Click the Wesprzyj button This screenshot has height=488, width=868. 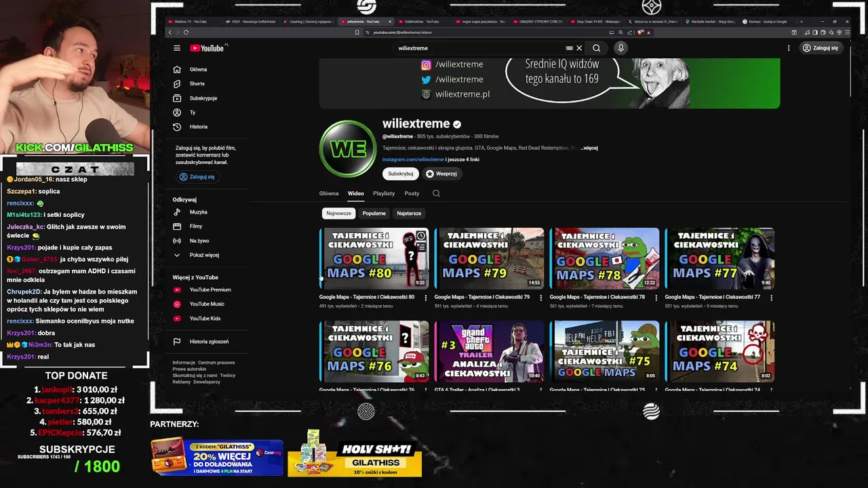pos(441,174)
